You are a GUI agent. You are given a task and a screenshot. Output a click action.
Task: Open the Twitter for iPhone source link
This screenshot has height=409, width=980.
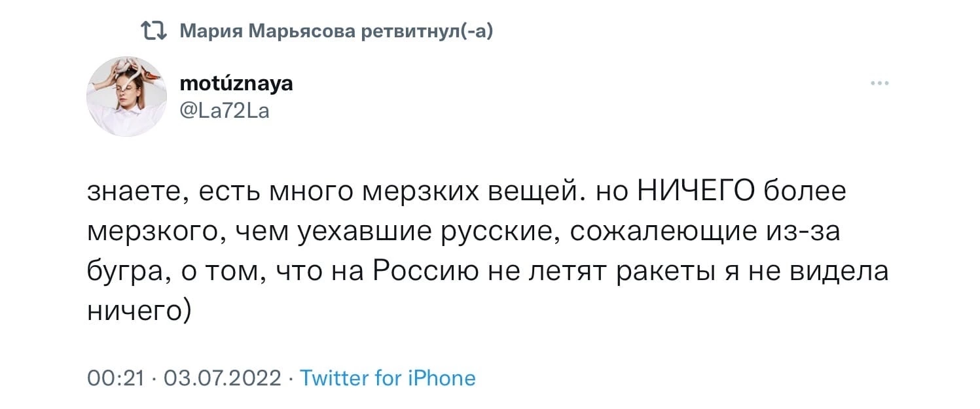click(x=388, y=378)
